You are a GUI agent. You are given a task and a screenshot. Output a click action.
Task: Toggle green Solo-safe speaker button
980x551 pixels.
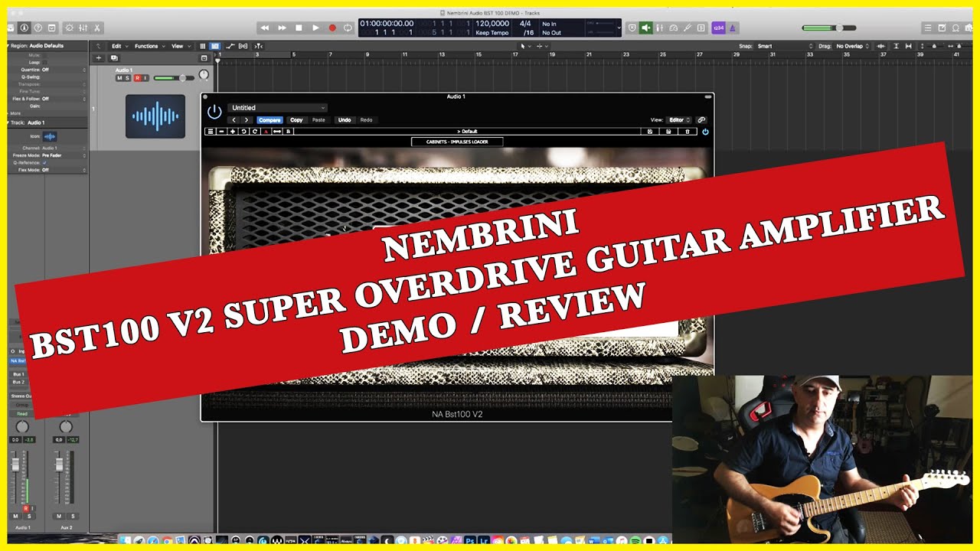coord(646,28)
